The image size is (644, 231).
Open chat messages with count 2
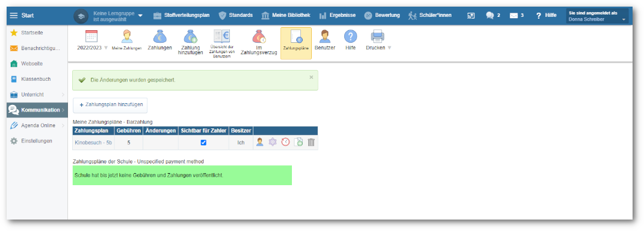(492, 15)
